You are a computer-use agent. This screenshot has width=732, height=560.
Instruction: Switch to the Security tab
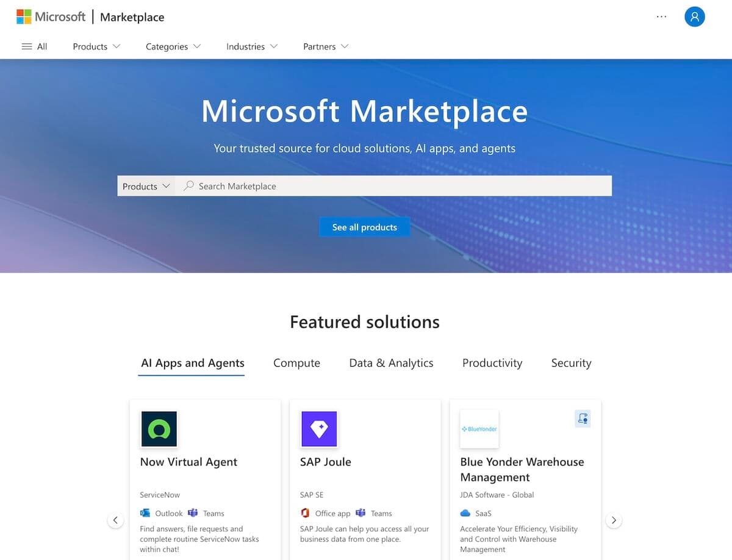[x=571, y=363]
